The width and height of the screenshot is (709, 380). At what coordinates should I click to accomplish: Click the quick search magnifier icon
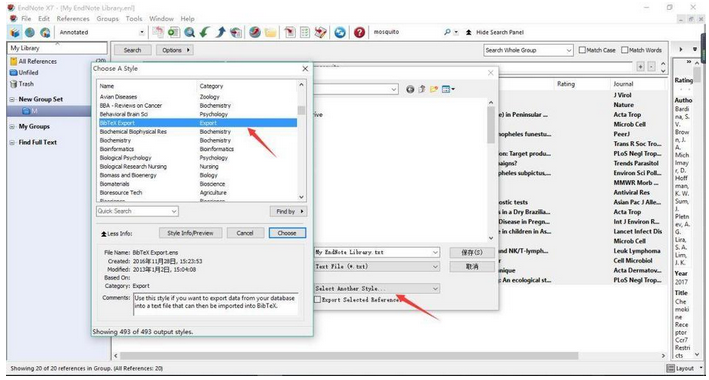tap(447, 33)
